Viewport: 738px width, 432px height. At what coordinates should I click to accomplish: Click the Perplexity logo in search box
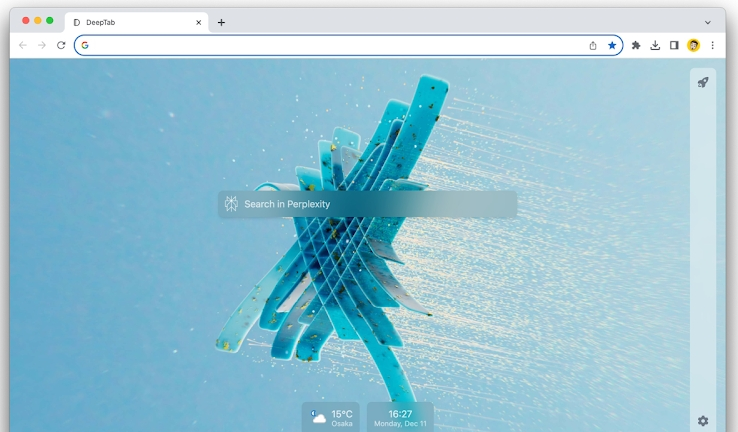coord(231,204)
